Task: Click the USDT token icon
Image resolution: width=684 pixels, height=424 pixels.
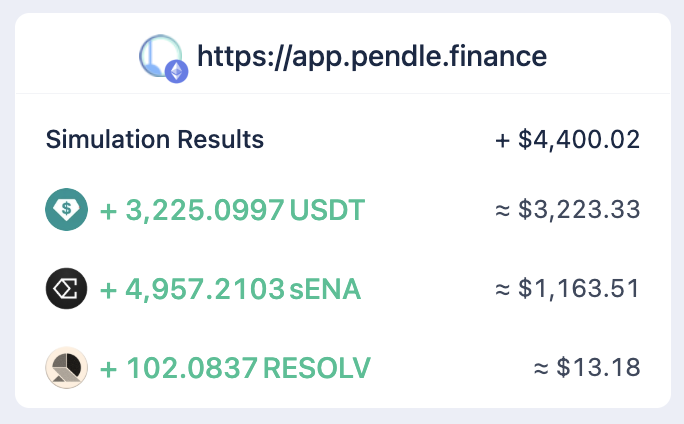Action: (x=67, y=210)
